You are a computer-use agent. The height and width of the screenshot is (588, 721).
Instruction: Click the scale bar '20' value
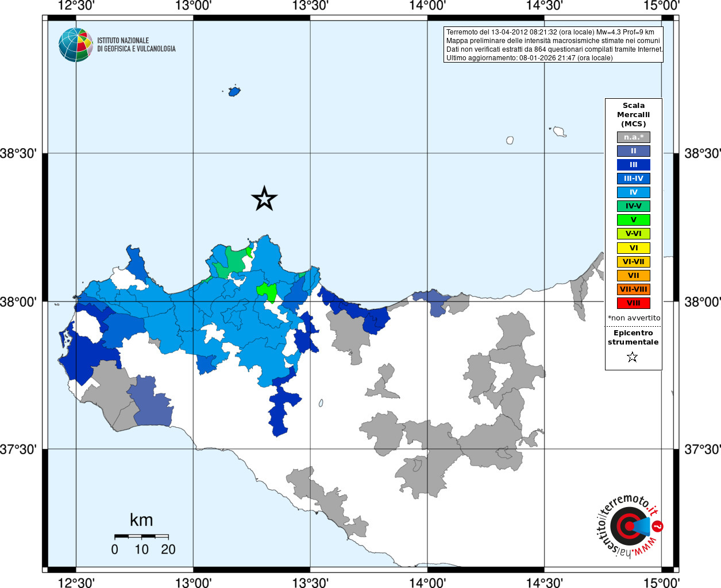pos(168,550)
